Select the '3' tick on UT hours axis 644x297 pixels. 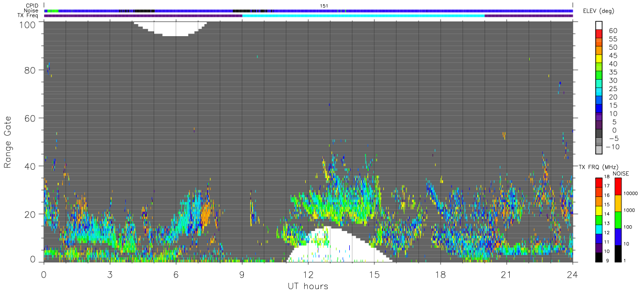point(110,274)
